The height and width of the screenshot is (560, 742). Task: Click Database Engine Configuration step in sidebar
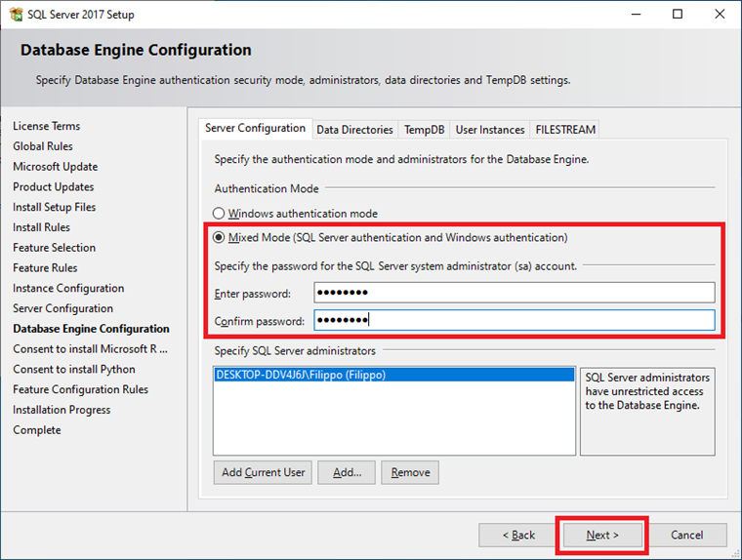(92, 329)
